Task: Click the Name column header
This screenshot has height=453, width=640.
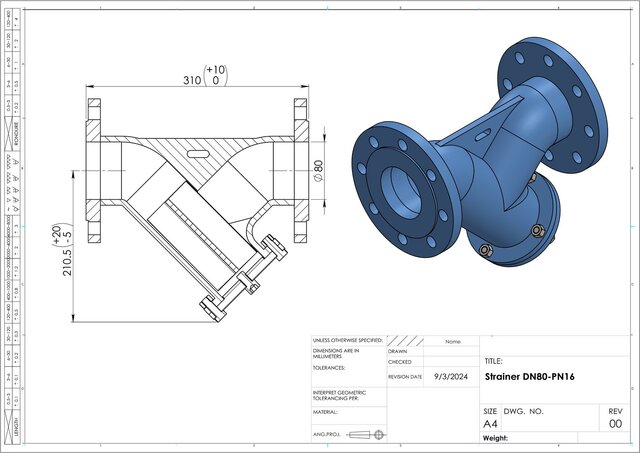Action: pyautogui.click(x=452, y=341)
